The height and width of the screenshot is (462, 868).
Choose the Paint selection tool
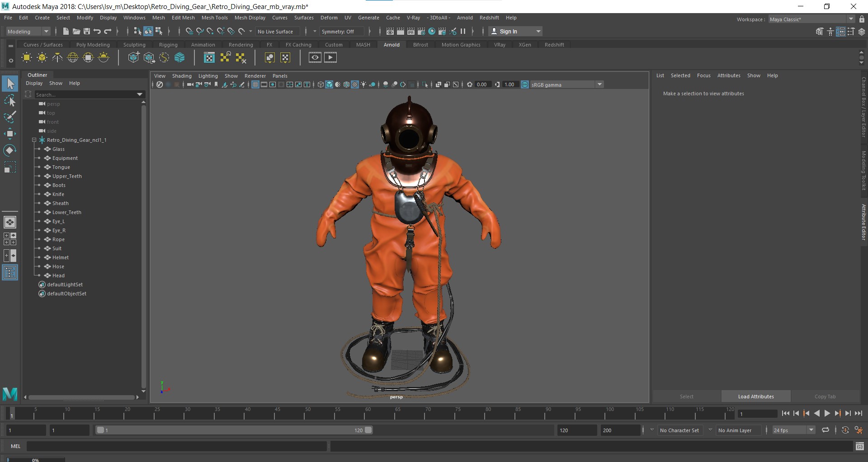tap(10, 117)
